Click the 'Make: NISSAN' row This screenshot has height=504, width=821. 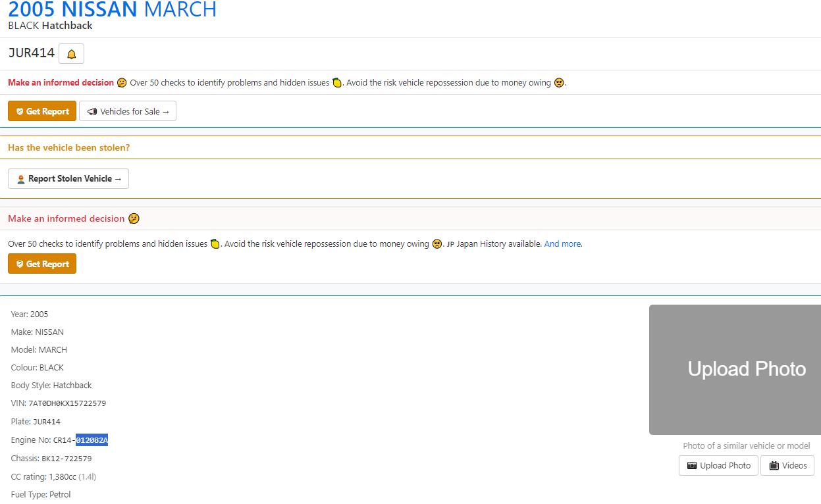pos(38,332)
